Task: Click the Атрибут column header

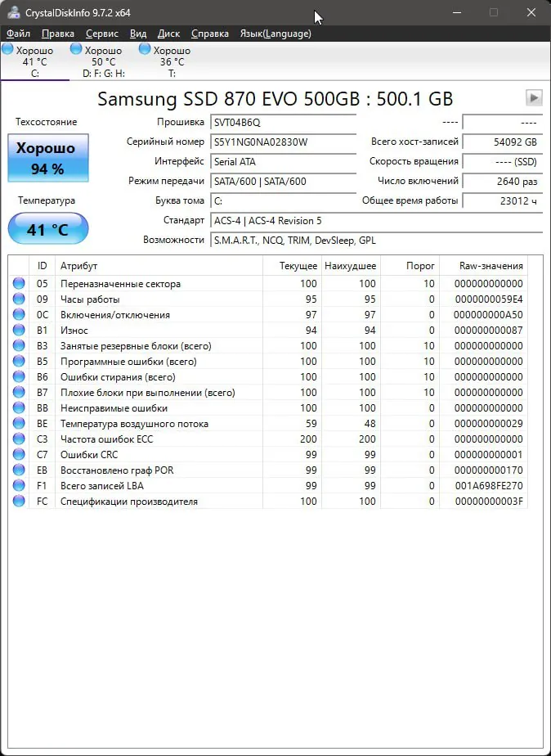Action: (159, 266)
